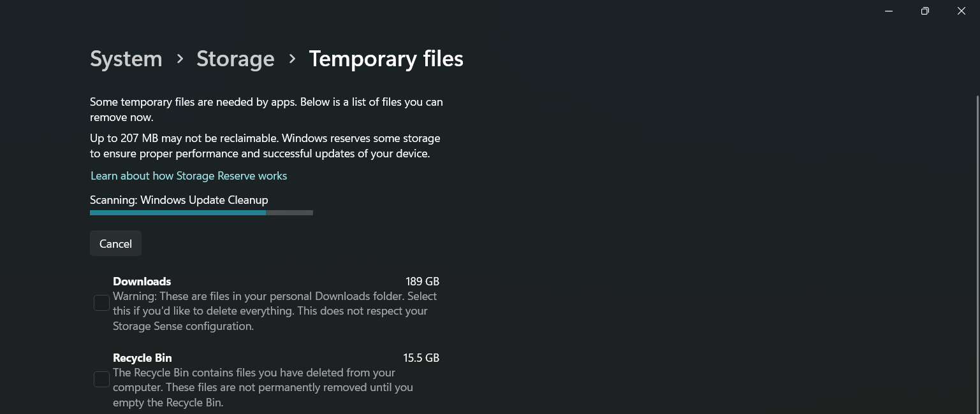Click the 15.5 GB Recycle Bin size
This screenshot has width=980, height=414.
point(421,357)
